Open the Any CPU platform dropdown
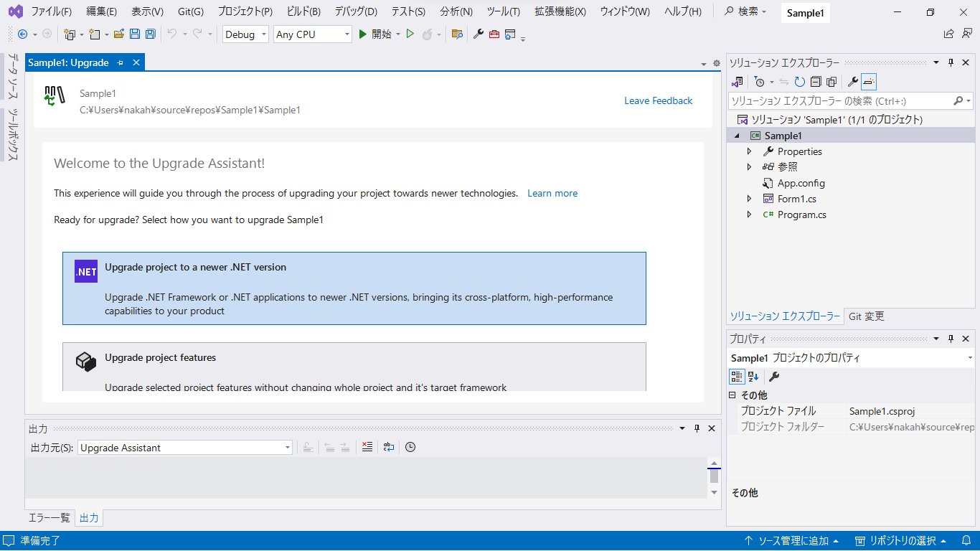This screenshot has width=980, height=551. [x=313, y=34]
